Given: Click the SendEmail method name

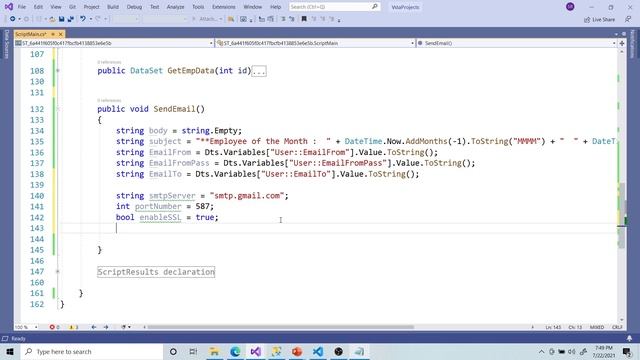Looking at the screenshot, I should 174,109.
